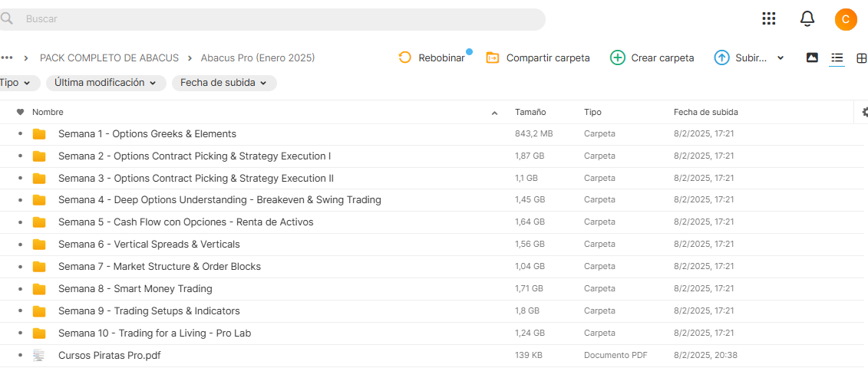Toggle favorite dot on Semana 10 row
This screenshot has width=868, height=391.
[21, 333]
